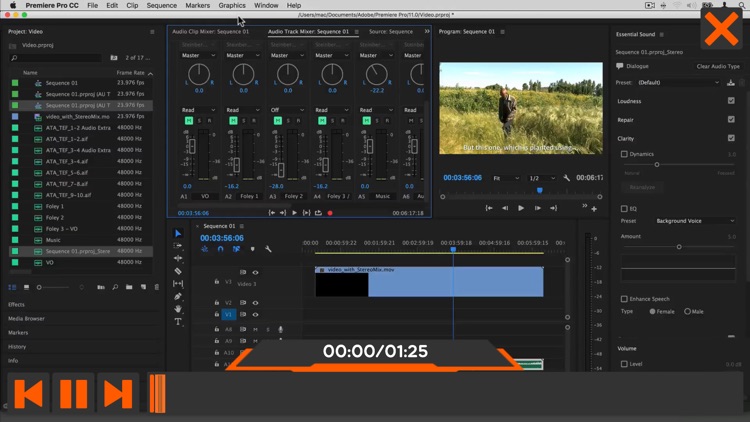Image resolution: width=750 pixels, height=422 pixels.
Task: Select the Type tool
Action: (178, 322)
